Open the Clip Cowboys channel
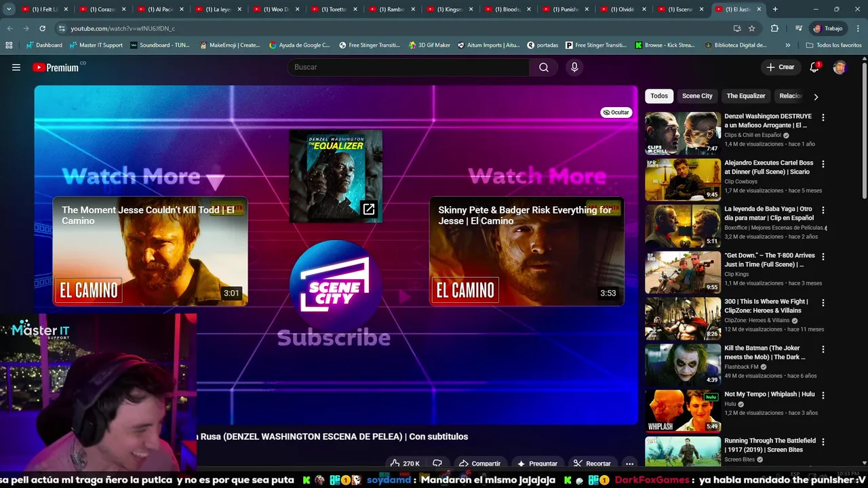The width and height of the screenshot is (868, 488). 741,182
